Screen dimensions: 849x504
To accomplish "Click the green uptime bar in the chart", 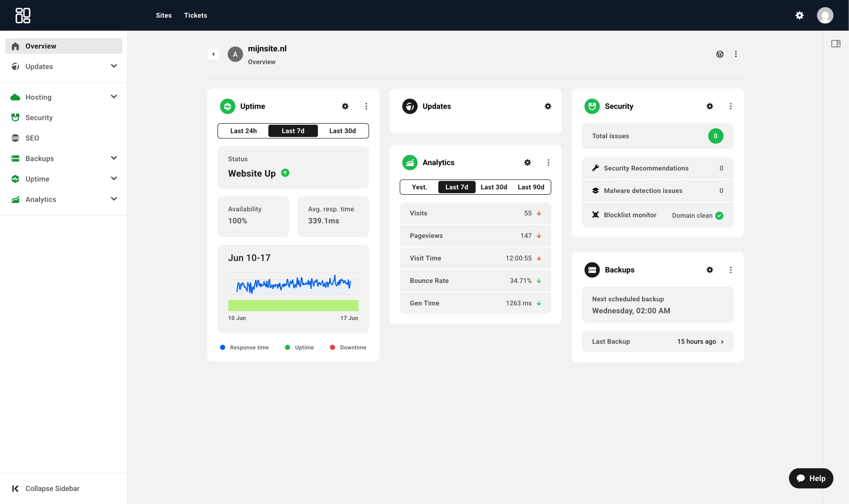I will tap(293, 306).
